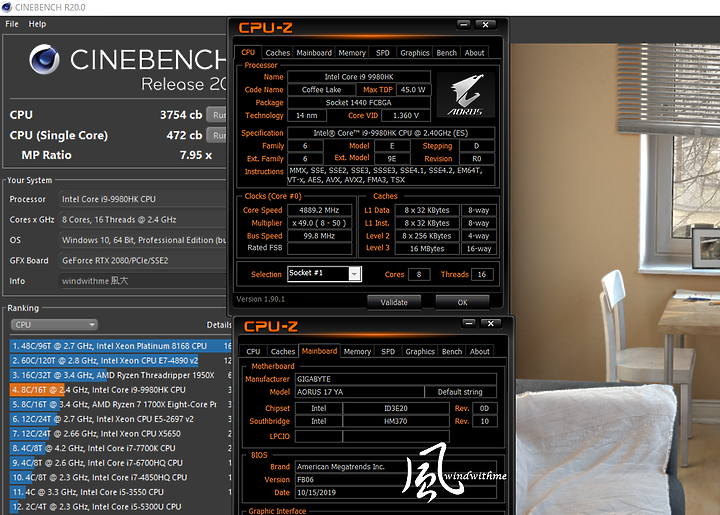
Task: Select ranking row Intel Xeon Platinum 8168
Action: click(x=120, y=346)
